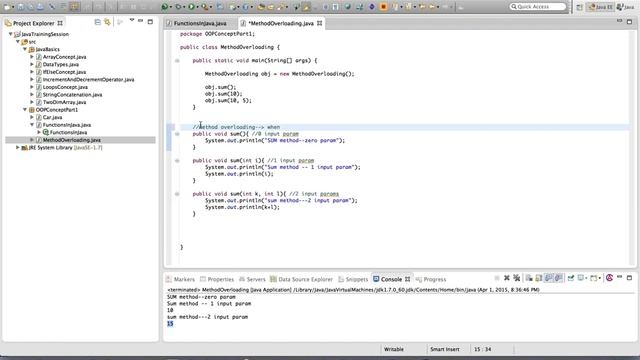This screenshot has height=360, width=640.
Task: Click the Run External Tools icon
Action: 204,7
